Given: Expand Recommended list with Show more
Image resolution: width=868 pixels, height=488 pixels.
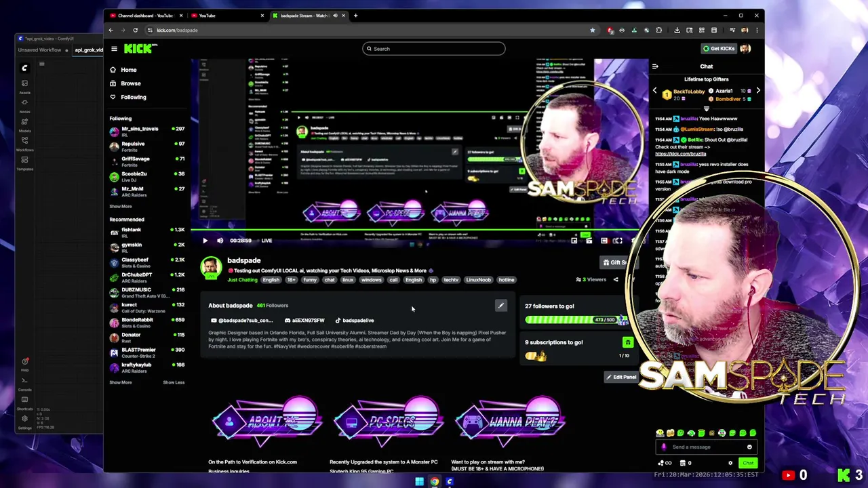Looking at the screenshot, I should point(121,382).
